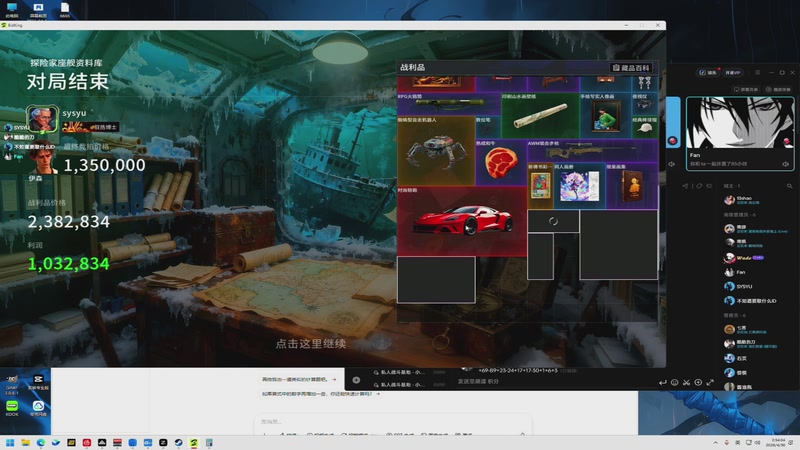Select the RPG launcher loot item

(x=448, y=104)
